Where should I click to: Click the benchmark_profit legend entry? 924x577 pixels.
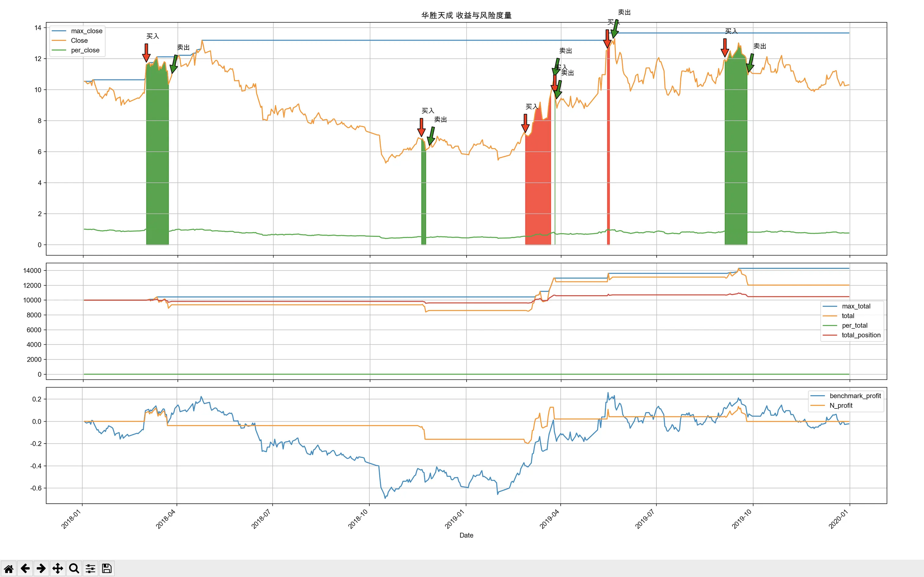[855, 396]
